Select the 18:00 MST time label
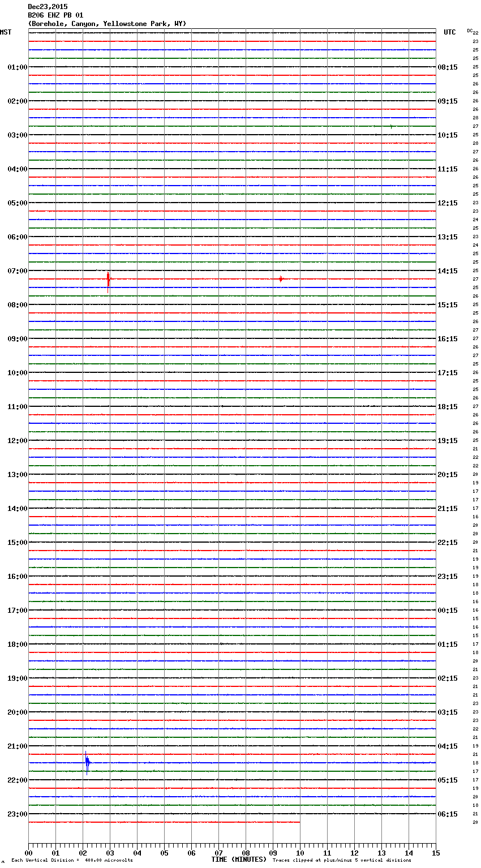The height and width of the screenshot is (868, 481). click(x=17, y=644)
